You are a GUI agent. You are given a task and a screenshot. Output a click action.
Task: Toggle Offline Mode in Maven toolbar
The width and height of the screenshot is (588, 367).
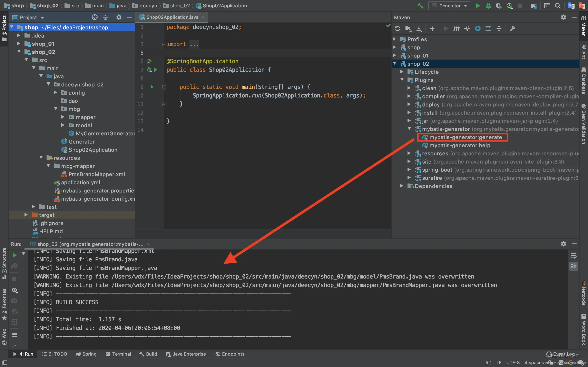coord(467,29)
